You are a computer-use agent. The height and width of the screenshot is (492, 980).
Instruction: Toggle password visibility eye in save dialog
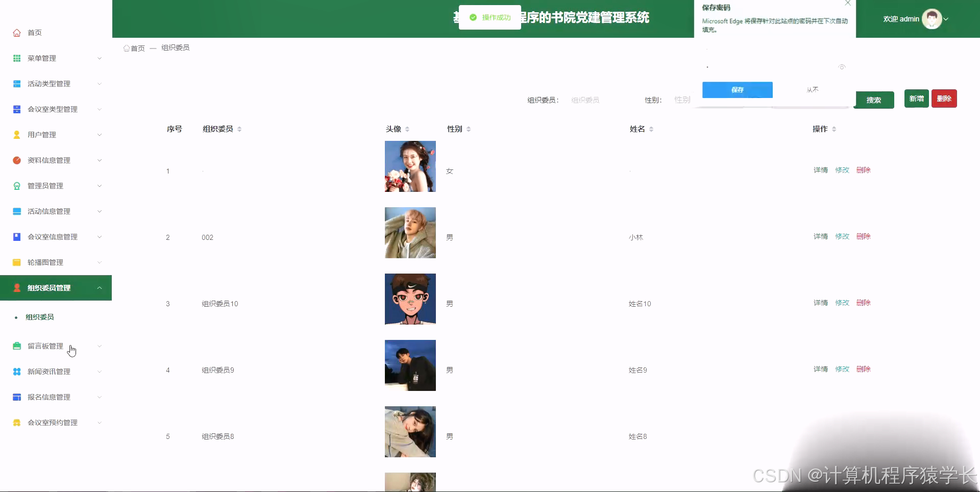click(x=842, y=67)
